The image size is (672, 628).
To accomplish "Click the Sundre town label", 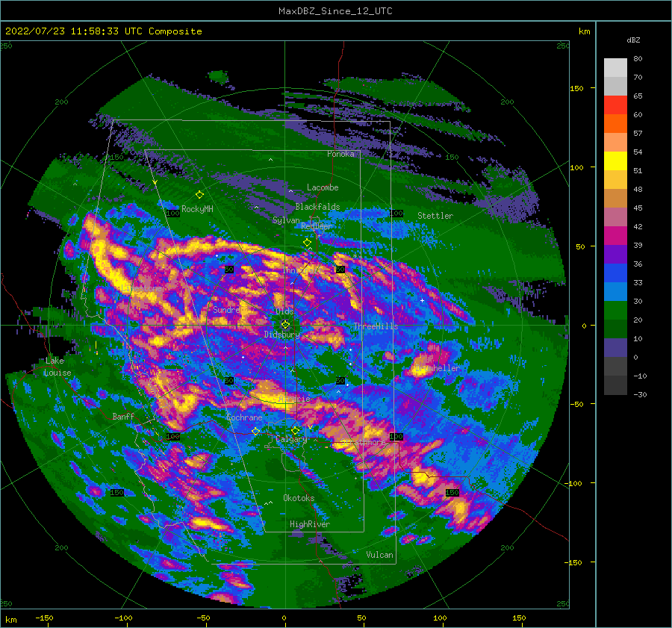I will (x=226, y=309).
